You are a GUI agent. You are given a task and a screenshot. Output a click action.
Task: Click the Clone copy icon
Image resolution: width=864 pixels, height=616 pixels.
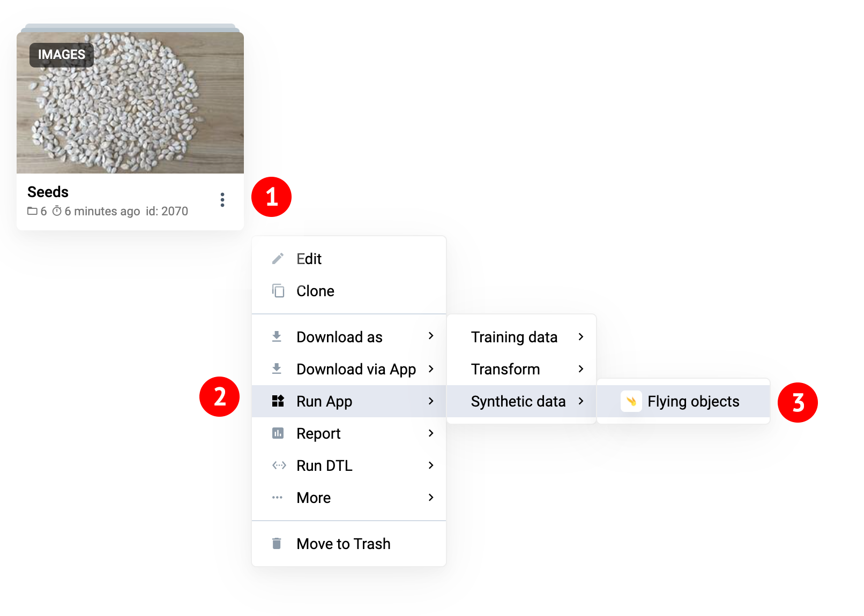tap(278, 291)
